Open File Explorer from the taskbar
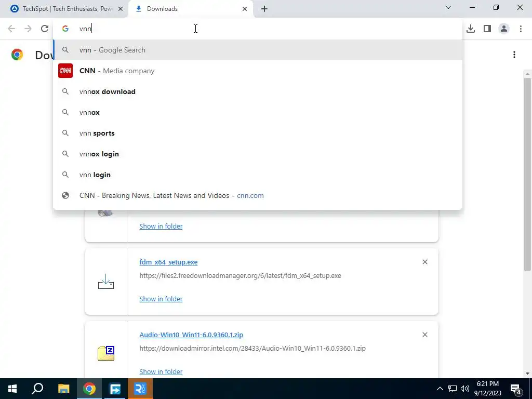 click(x=63, y=389)
